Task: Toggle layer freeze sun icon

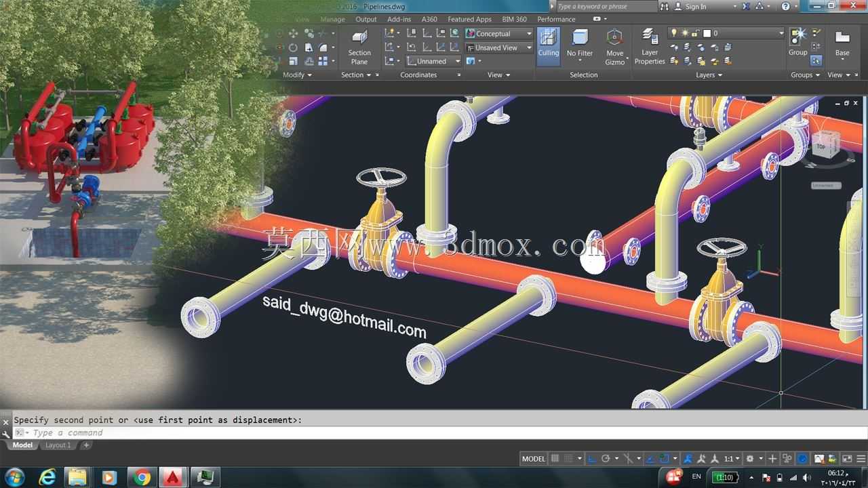Action: pos(685,33)
